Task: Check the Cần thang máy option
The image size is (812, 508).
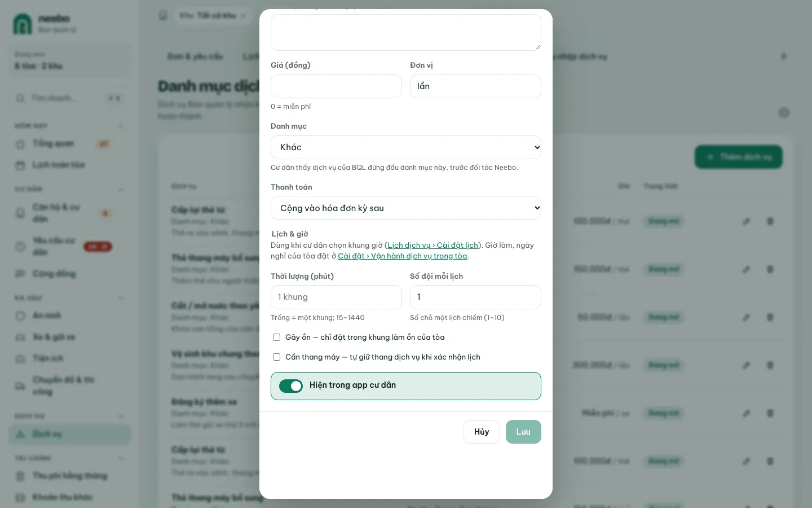Action: pyautogui.click(x=276, y=357)
